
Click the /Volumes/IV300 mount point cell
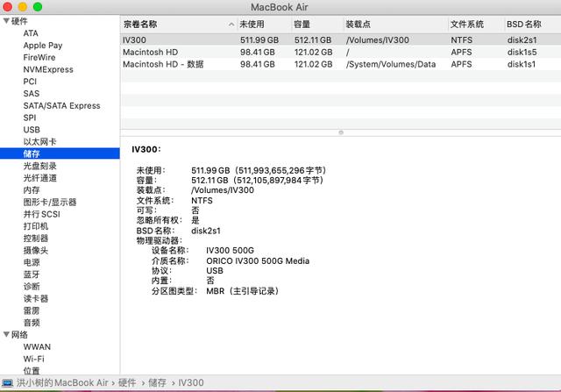click(x=378, y=40)
